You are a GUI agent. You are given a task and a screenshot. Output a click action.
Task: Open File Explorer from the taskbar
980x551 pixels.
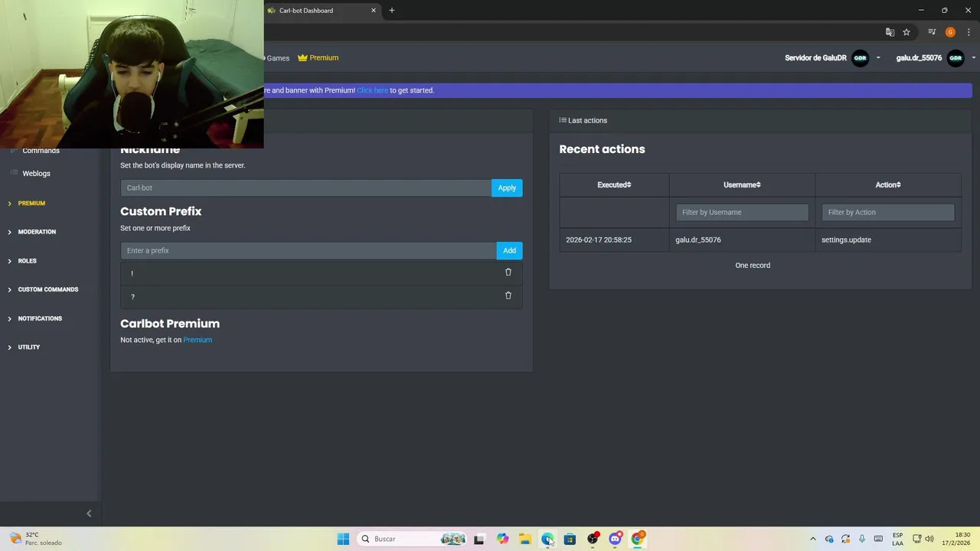(x=524, y=539)
